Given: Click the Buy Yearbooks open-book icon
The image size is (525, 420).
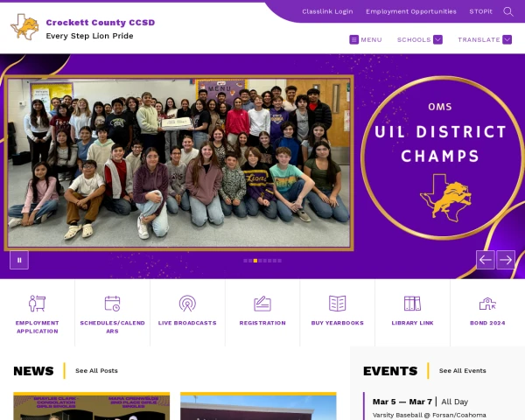Looking at the screenshot, I should [338, 304].
